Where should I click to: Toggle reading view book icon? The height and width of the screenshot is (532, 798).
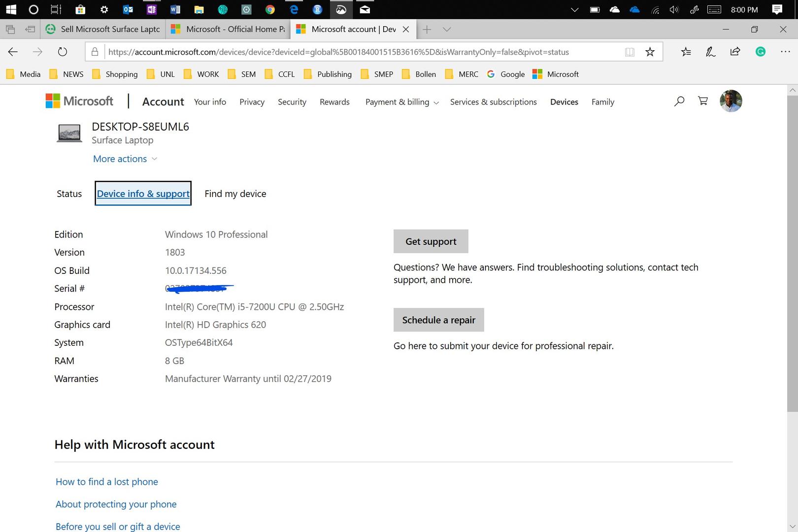630,52
